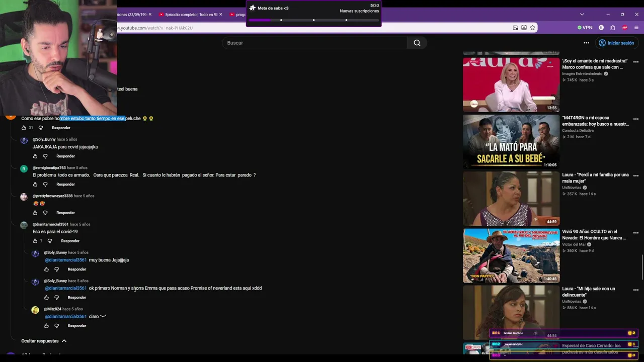
Task: Like the 'pobre hombre' peluche comment
Action: point(24,128)
